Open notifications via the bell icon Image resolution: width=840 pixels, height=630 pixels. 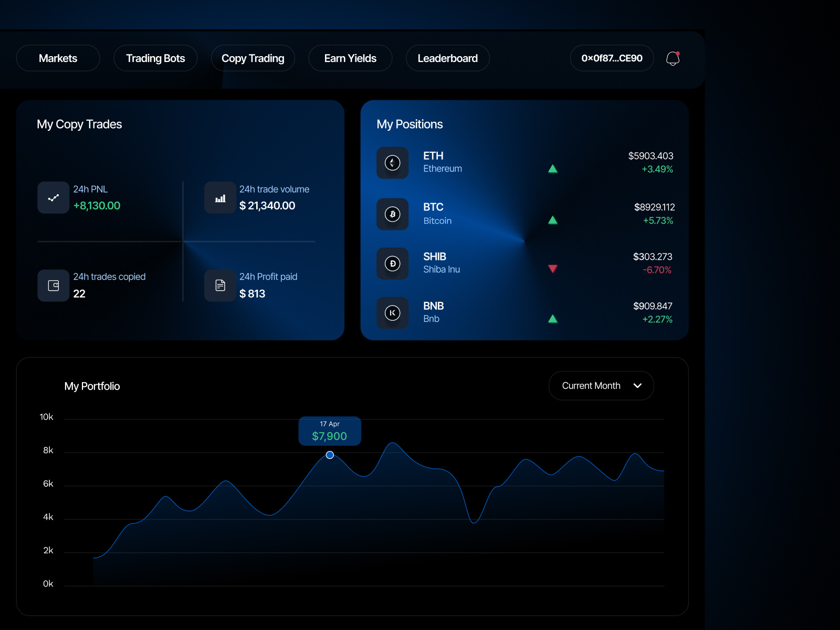click(673, 58)
